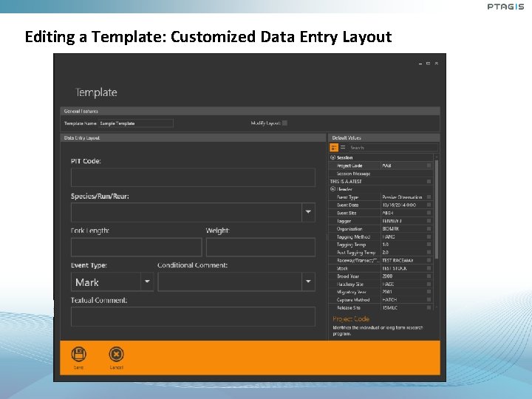The height and width of the screenshot is (399, 532).
Task: Select the Session Message row
Action: [381, 174]
